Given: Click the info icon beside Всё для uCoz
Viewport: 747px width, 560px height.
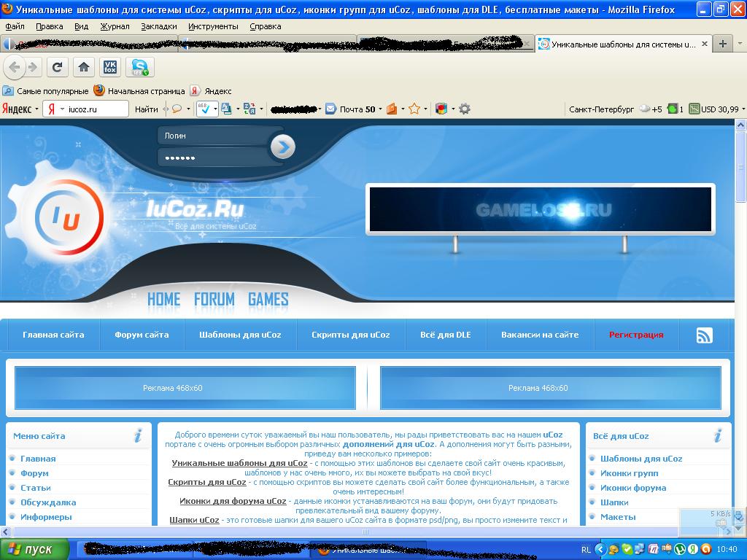Looking at the screenshot, I should tap(718, 435).
